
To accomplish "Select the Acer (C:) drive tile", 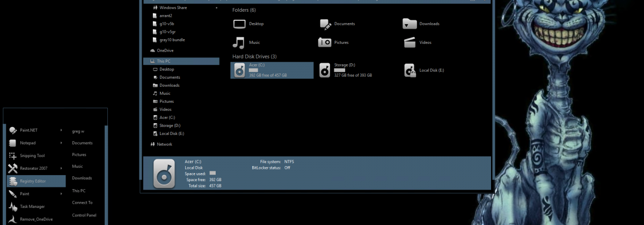I will tap(272, 70).
